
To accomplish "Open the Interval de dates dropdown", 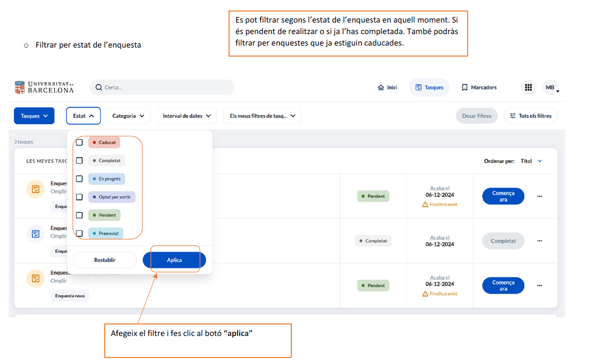I will [x=186, y=116].
